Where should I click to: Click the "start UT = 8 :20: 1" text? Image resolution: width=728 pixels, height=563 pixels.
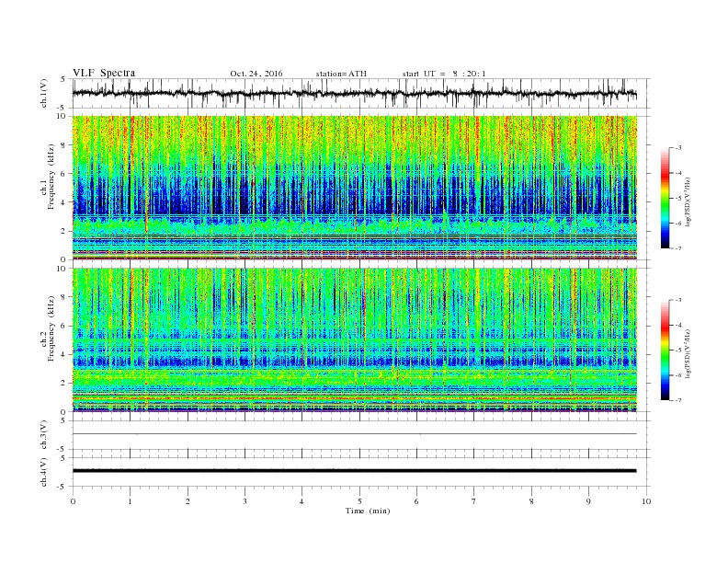click(x=444, y=74)
